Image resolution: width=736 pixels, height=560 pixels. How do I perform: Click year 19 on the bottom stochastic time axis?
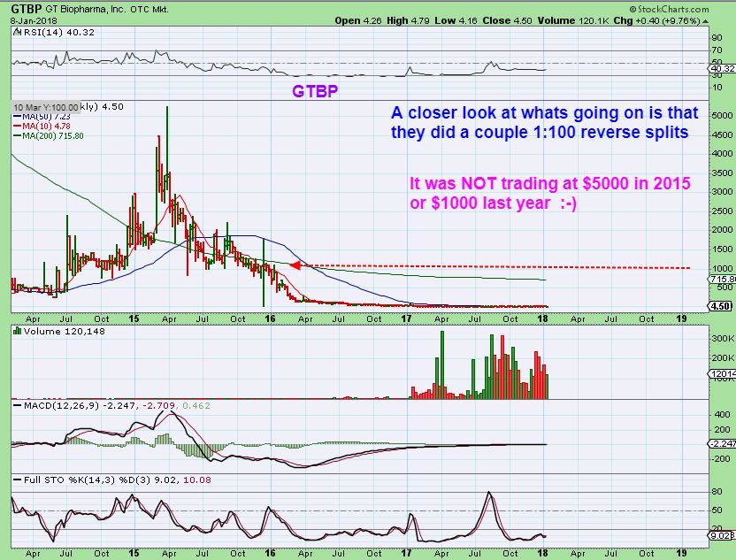pos(681,554)
